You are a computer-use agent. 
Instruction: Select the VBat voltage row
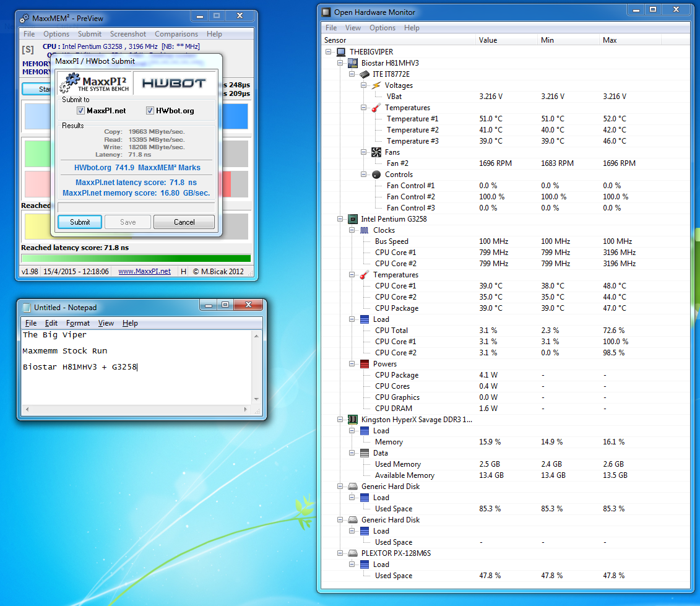pos(506,97)
